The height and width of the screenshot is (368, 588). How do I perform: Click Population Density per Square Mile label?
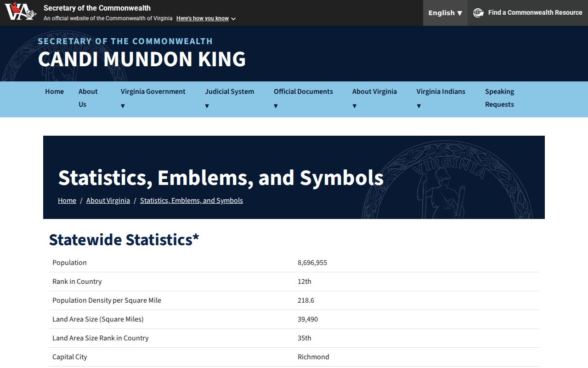107,300
